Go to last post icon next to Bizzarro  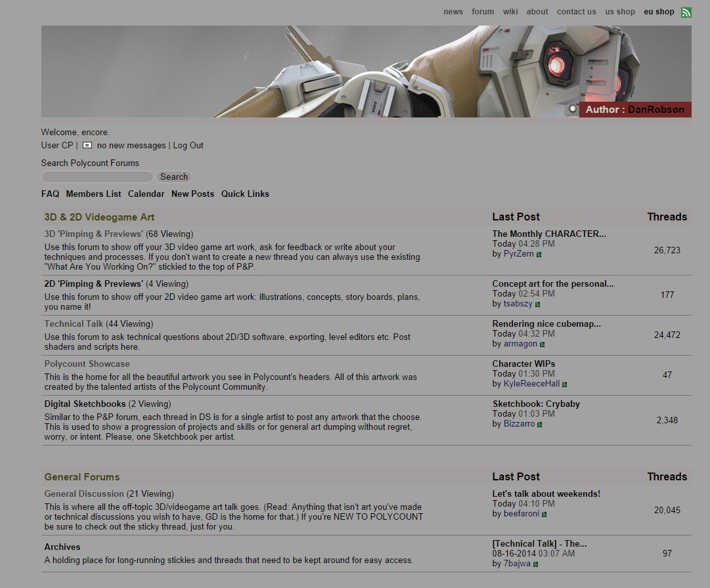539,425
